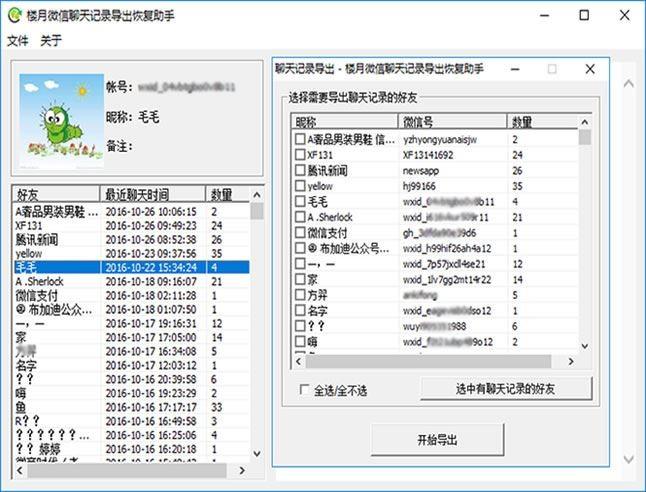Click friend list scroll up arrow

[257, 194]
